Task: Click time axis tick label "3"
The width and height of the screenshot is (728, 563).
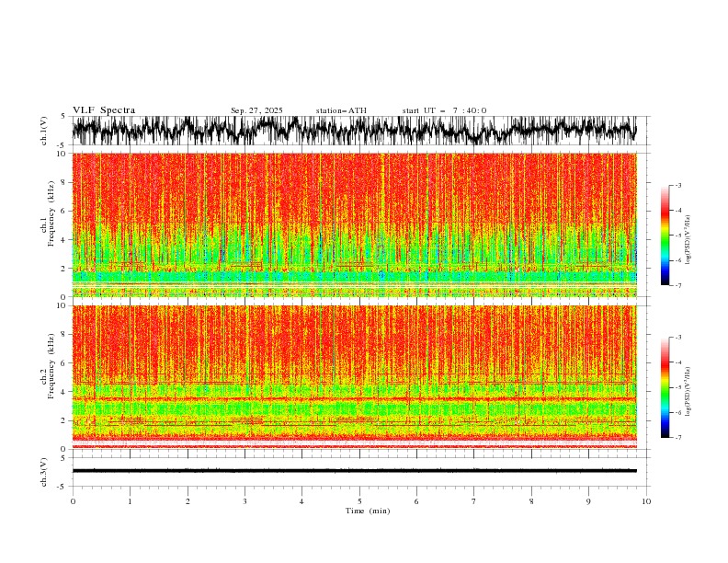Action: (x=245, y=501)
